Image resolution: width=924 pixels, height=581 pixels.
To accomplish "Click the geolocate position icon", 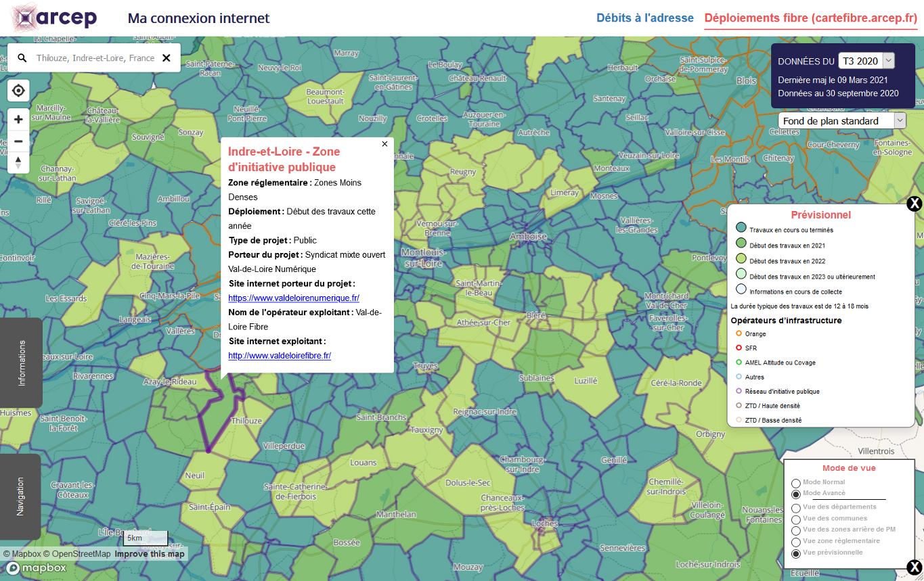I will [x=18, y=90].
